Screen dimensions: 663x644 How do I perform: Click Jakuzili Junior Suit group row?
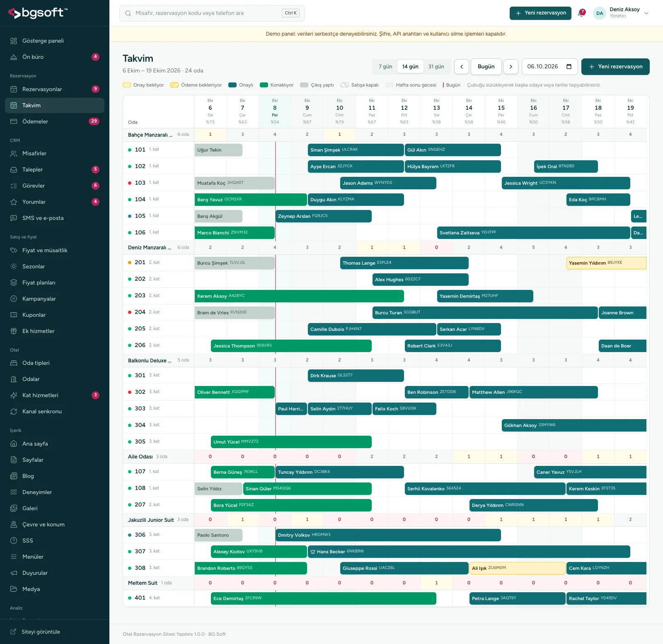(385, 519)
